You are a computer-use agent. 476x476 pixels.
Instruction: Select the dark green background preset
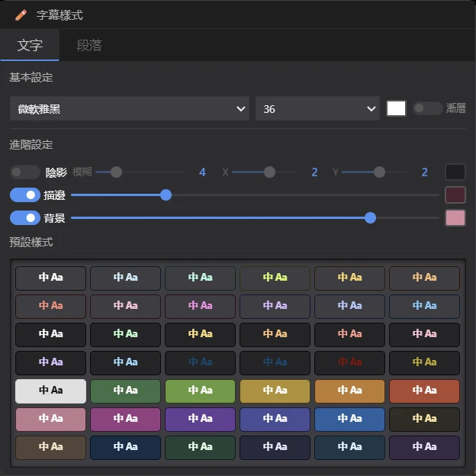125,391
